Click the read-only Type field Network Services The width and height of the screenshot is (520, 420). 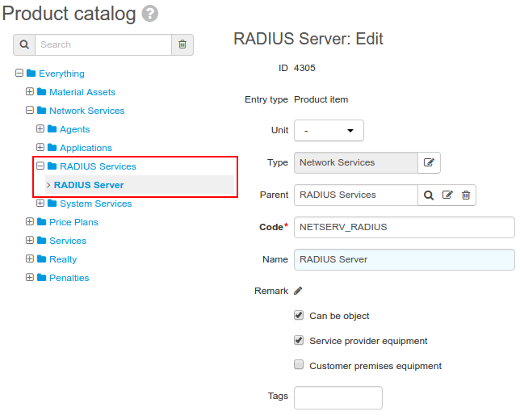click(x=356, y=162)
